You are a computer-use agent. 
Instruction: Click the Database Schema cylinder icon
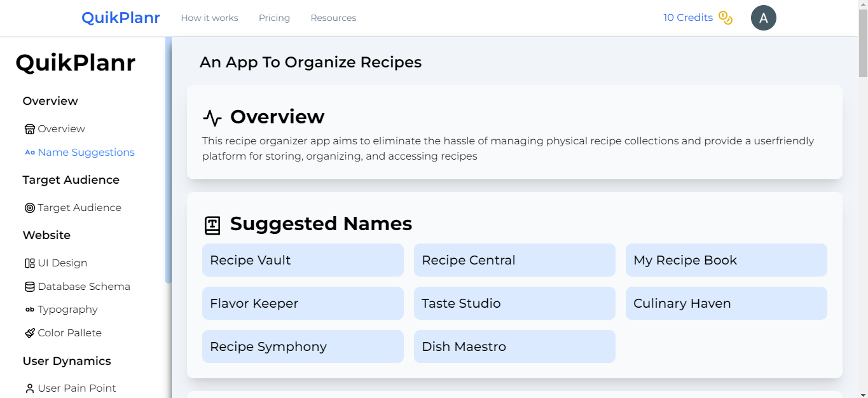coord(30,287)
